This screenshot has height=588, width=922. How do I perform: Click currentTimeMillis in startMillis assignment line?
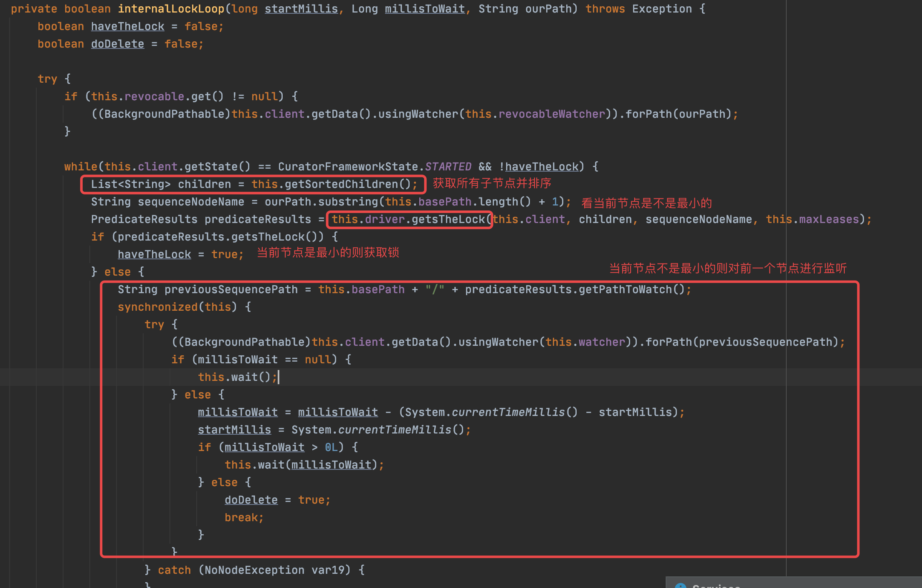395,430
